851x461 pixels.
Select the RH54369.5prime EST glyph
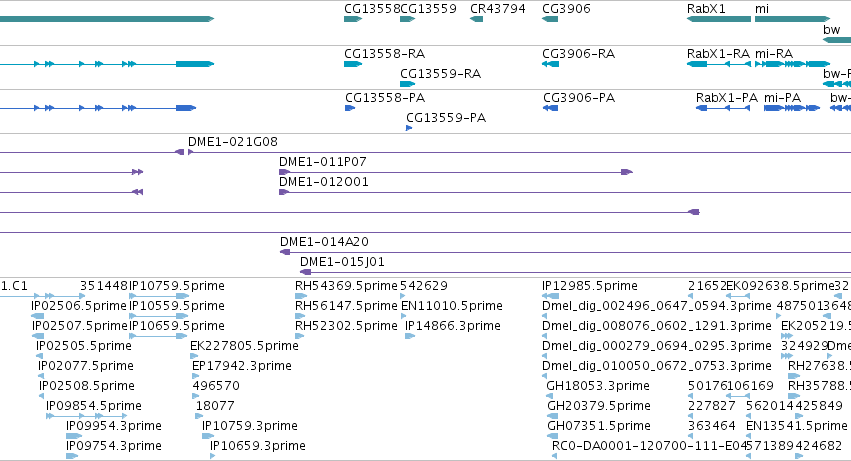click(x=301, y=296)
